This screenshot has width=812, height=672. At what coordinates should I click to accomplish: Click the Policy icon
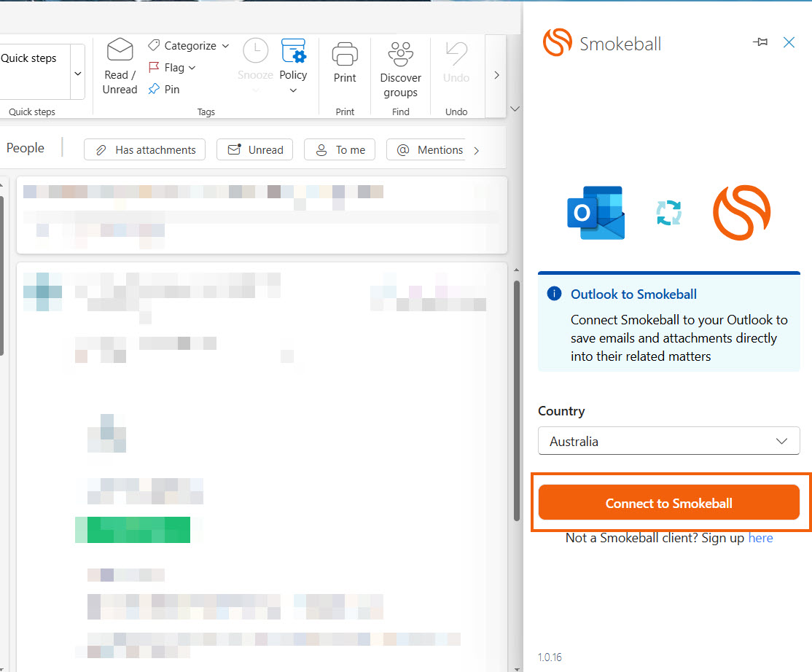[293, 51]
